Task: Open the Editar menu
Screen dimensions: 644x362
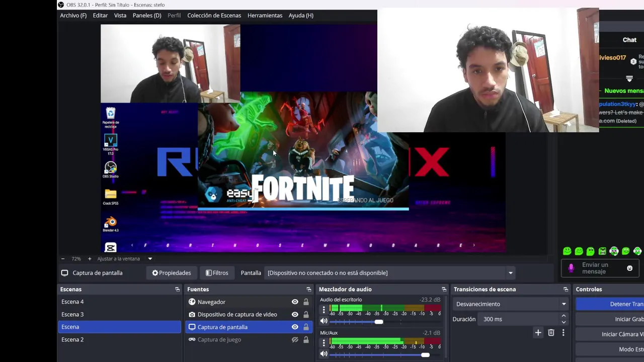Action: [x=100, y=16]
